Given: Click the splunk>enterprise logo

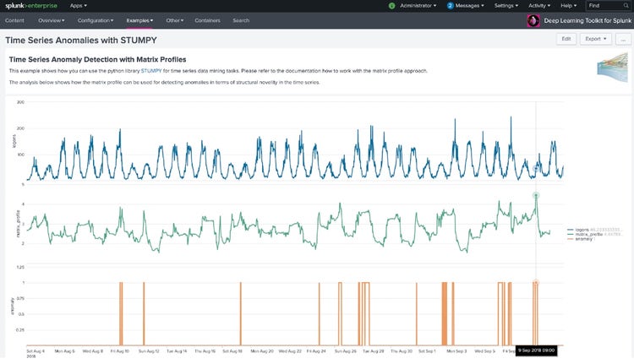Looking at the screenshot, I should (x=30, y=5).
